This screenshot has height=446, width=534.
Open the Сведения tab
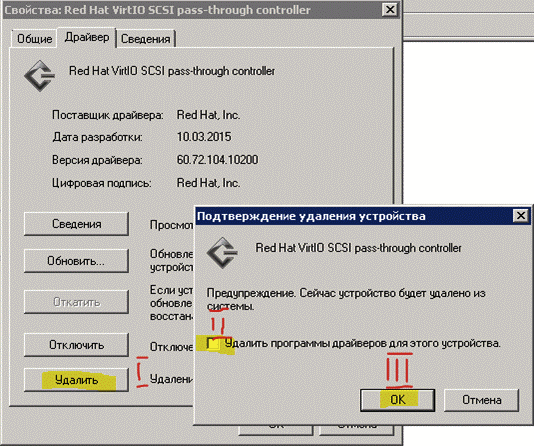pos(146,39)
